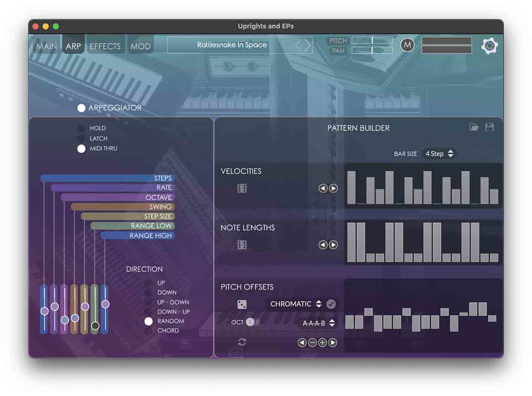Click the pitch offsets refresh arrows icon
This screenshot has width=532, height=396.
click(x=242, y=342)
